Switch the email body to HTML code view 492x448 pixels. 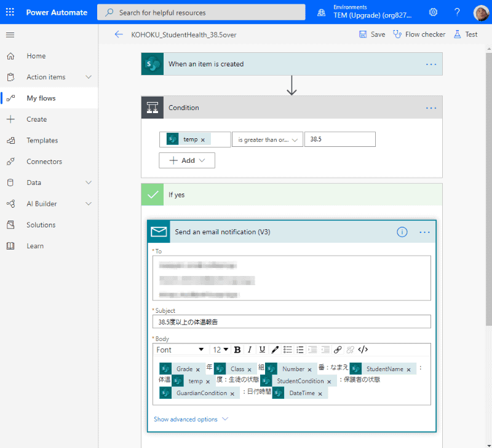(x=363, y=349)
